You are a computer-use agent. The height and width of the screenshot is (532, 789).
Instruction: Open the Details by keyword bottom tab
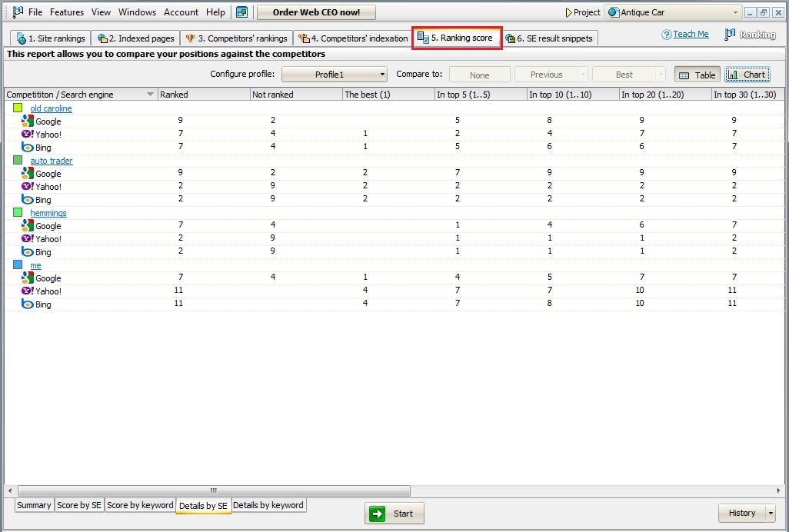pyautogui.click(x=268, y=505)
